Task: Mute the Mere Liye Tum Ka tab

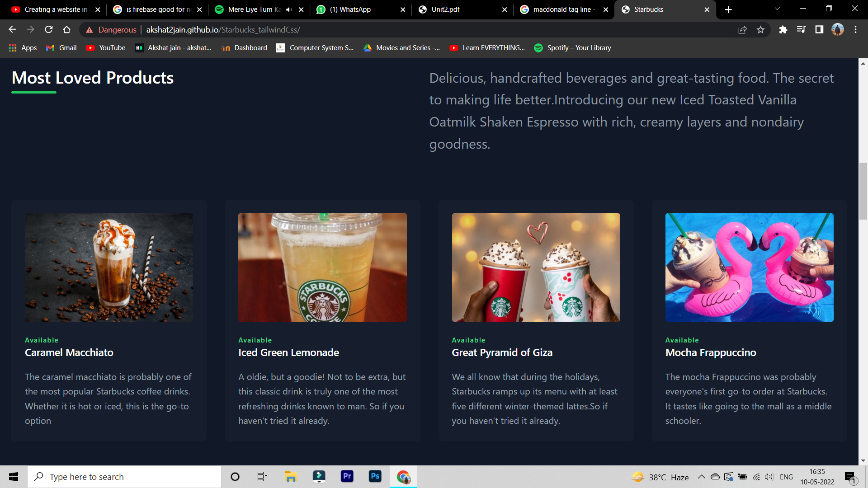Action: coord(288,9)
